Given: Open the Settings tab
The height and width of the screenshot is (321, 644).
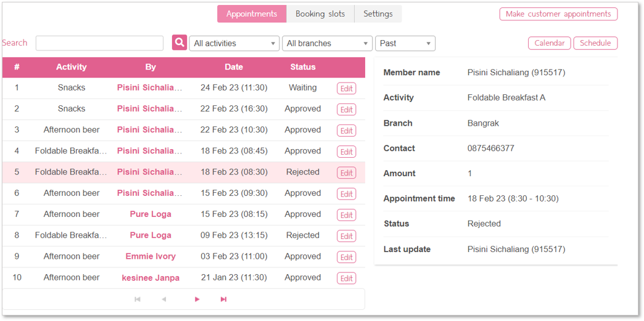Looking at the screenshot, I should [x=378, y=14].
